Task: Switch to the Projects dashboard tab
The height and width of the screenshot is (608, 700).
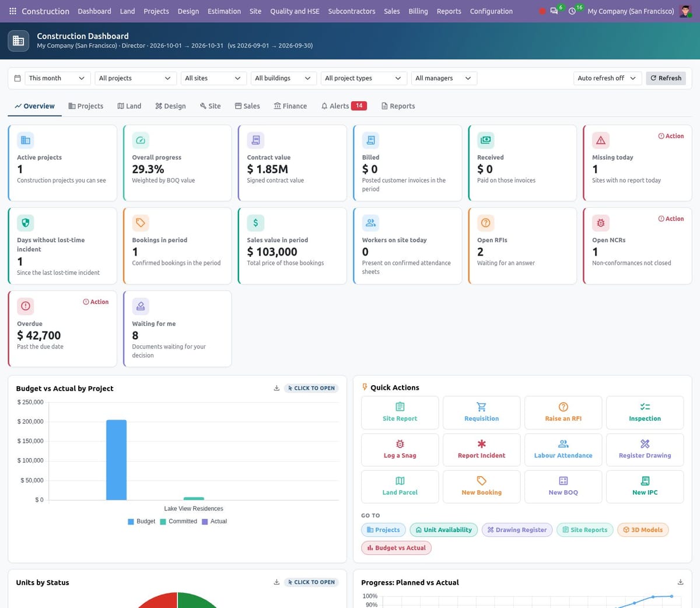Action: [x=86, y=106]
